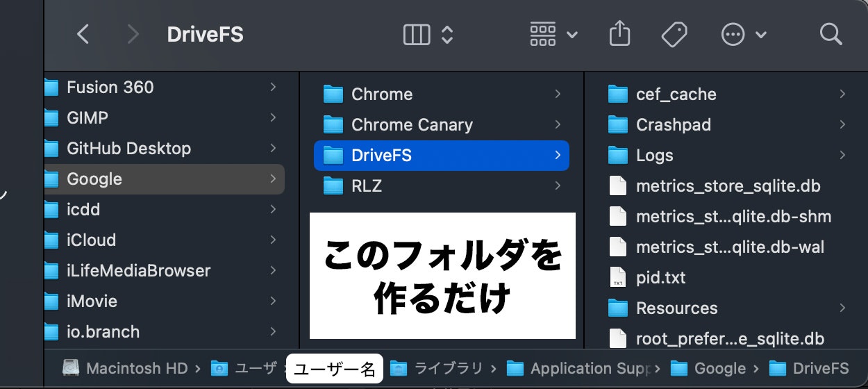Select the metrics_st...qlite.db-wal file
This screenshot has width=868, height=389.
point(727,247)
